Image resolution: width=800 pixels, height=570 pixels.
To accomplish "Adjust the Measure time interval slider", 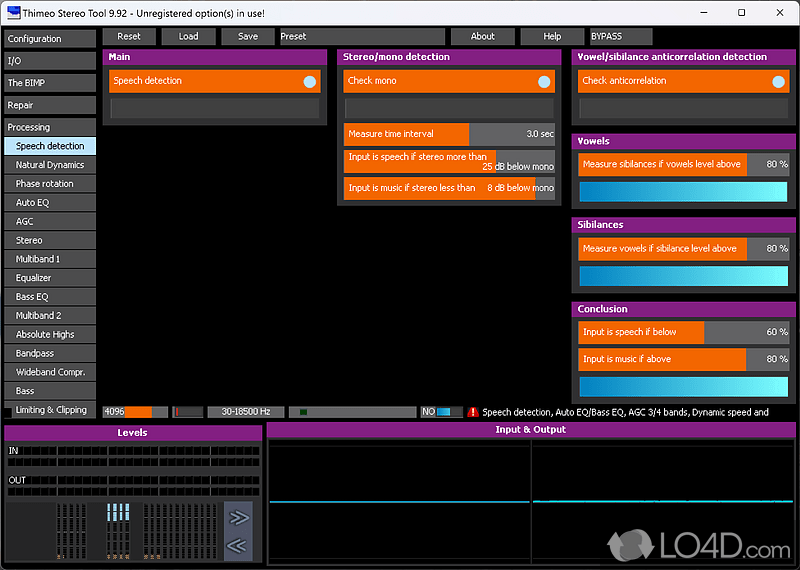I will pyautogui.click(x=449, y=134).
